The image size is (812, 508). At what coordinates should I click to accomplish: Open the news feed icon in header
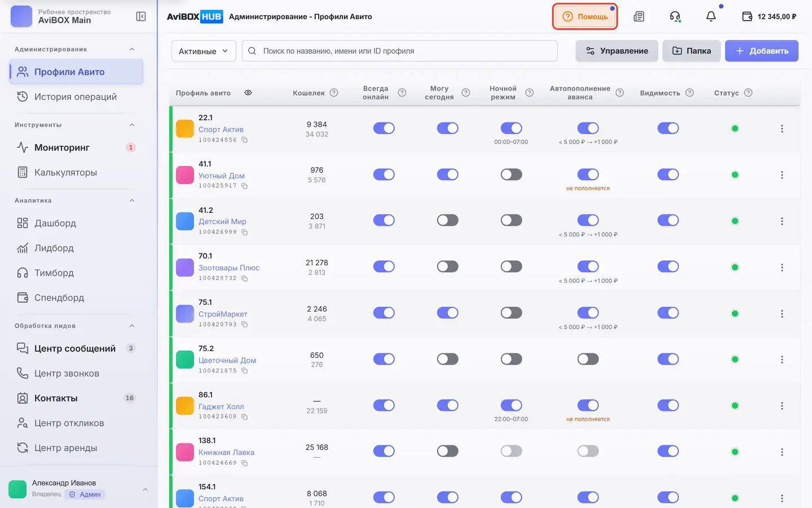639,16
